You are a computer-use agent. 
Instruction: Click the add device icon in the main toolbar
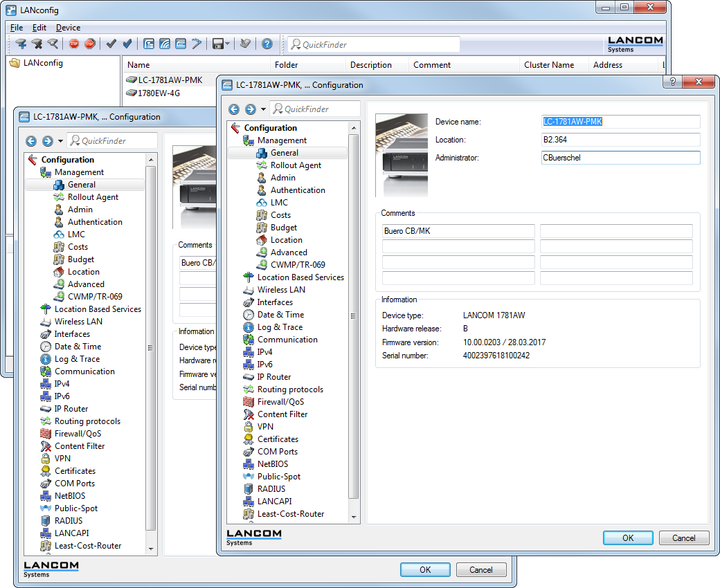(x=21, y=44)
